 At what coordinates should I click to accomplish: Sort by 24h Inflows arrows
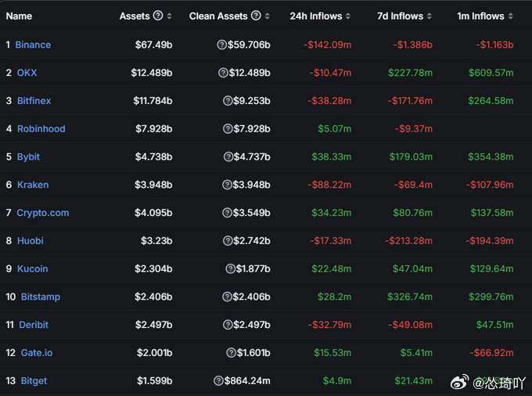348,16
